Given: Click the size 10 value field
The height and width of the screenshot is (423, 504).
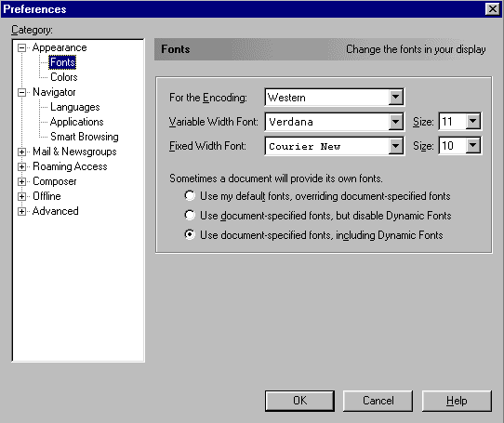Looking at the screenshot, I should pyautogui.click(x=453, y=145).
